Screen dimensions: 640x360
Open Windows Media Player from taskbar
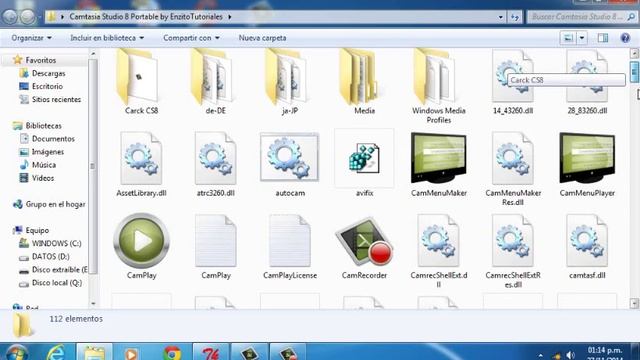pos(131,353)
